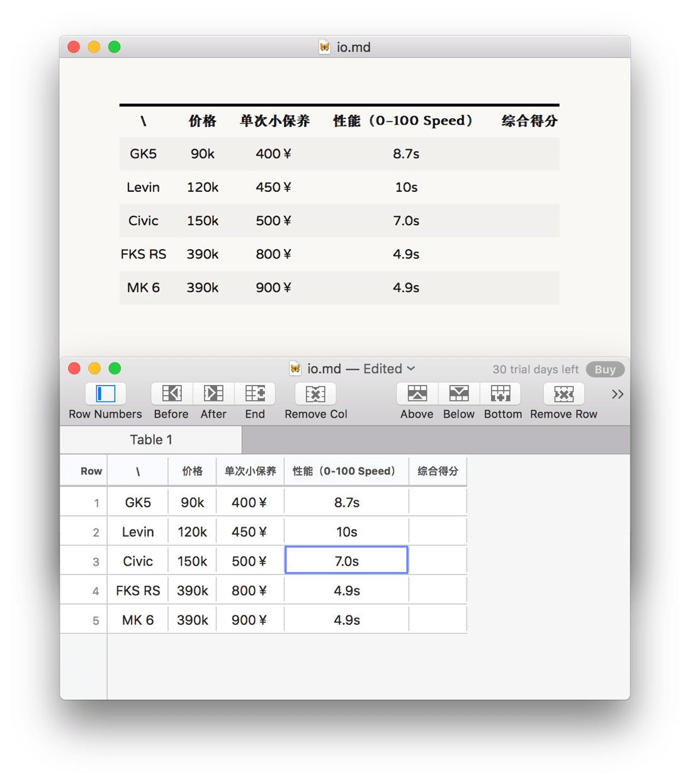Click the highlighted 7.0s cell in editor
Viewport: 690px width, 784px height.
point(346,560)
